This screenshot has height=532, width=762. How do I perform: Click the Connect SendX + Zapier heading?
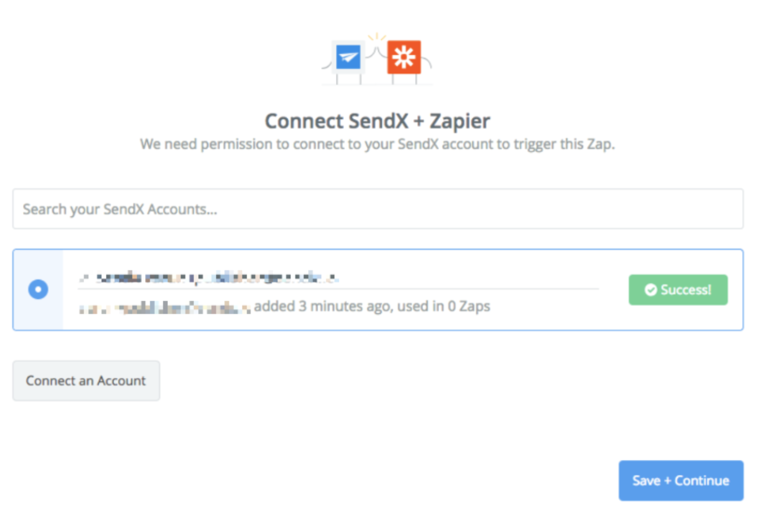click(377, 121)
